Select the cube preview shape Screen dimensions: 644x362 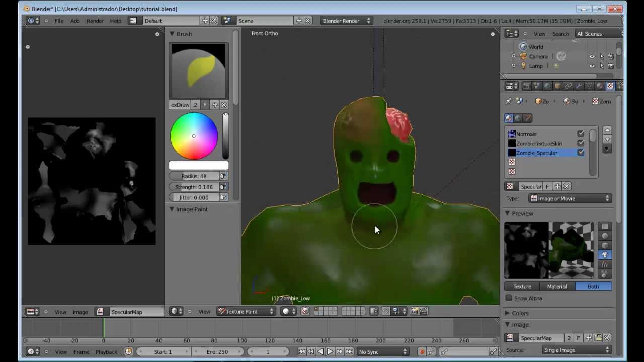point(605,245)
